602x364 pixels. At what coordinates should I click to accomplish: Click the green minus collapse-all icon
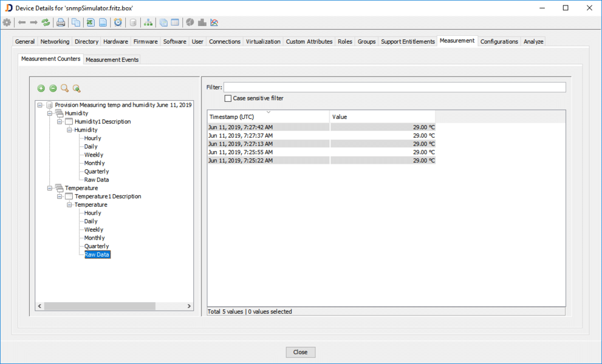click(53, 89)
